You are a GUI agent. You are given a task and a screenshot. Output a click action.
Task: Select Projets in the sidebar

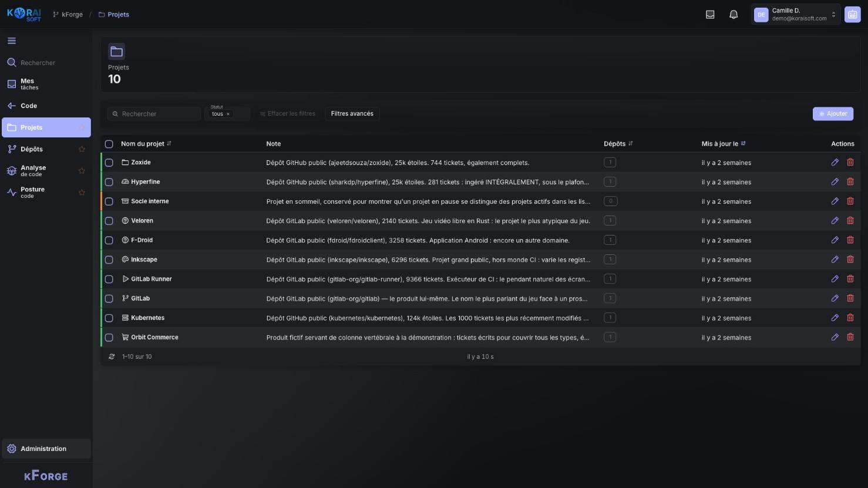(46, 127)
